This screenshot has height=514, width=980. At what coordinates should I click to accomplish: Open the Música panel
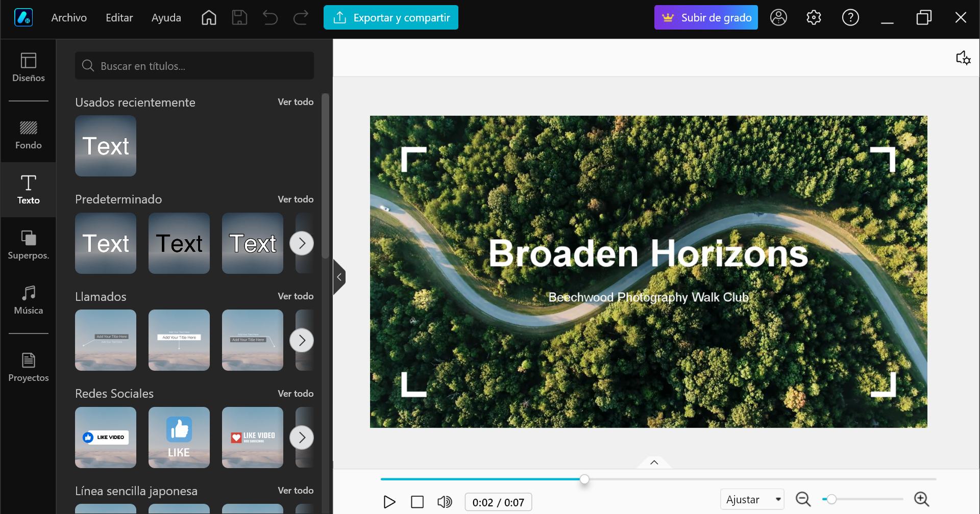[x=29, y=300]
